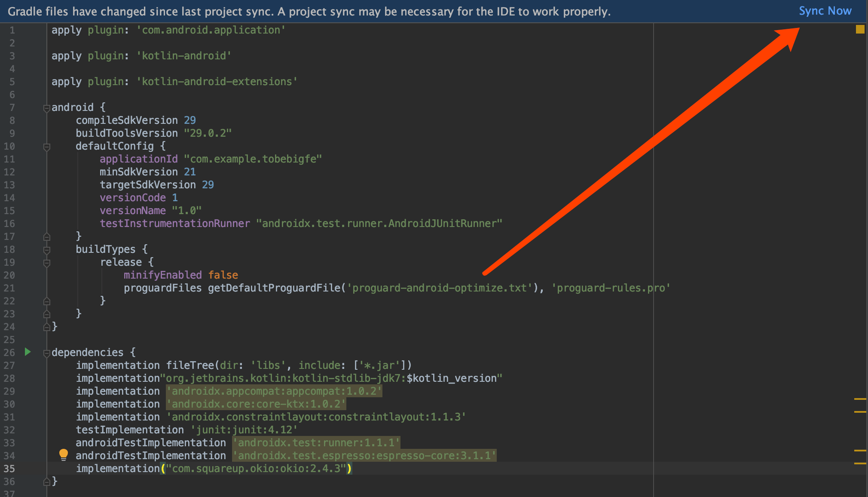Collapse the defaultConfig block fold marker
The height and width of the screenshot is (497, 868).
47,147
